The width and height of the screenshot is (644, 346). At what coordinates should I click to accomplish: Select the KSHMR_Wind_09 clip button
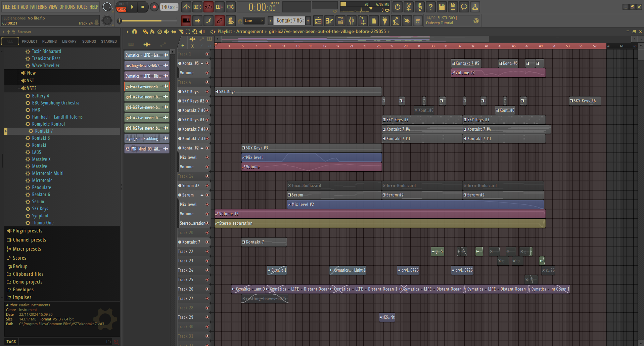(x=147, y=149)
